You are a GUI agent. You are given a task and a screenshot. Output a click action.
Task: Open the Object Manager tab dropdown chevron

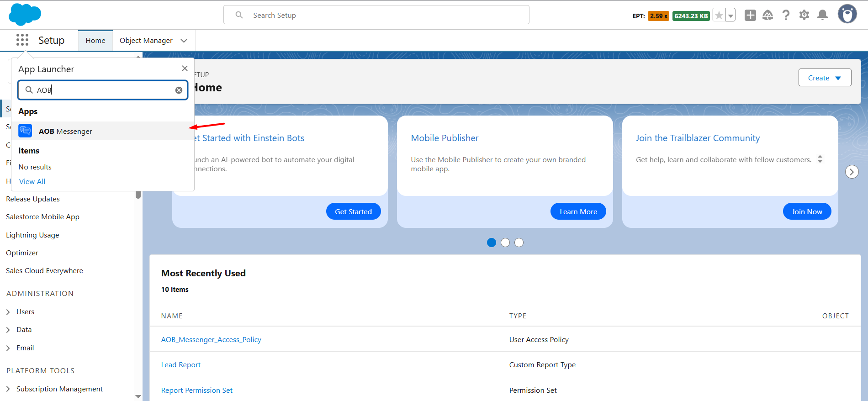pyautogui.click(x=184, y=41)
